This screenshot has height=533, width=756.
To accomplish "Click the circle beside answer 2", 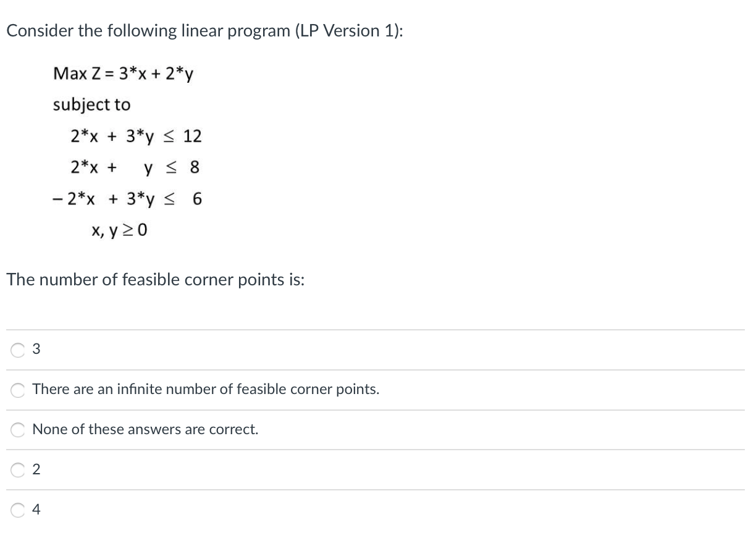I will [17, 469].
